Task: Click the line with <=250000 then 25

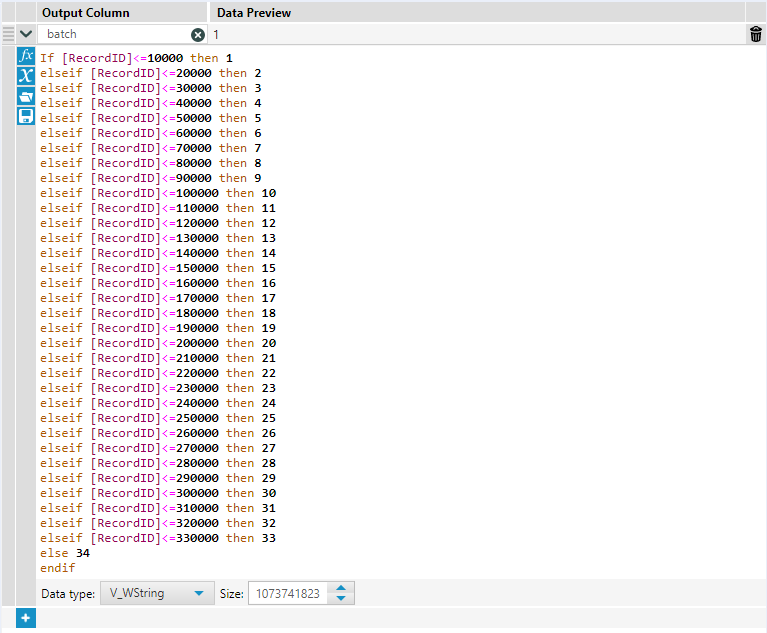Action: click(158, 418)
